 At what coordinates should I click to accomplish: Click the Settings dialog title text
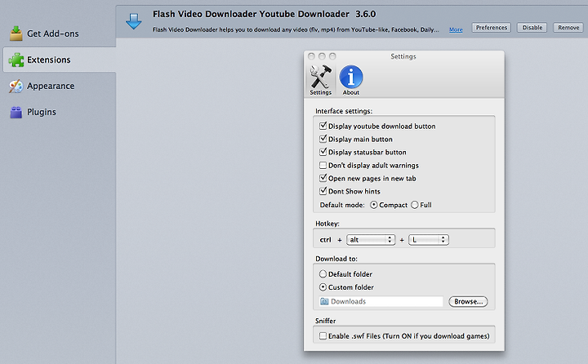pos(403,56)
